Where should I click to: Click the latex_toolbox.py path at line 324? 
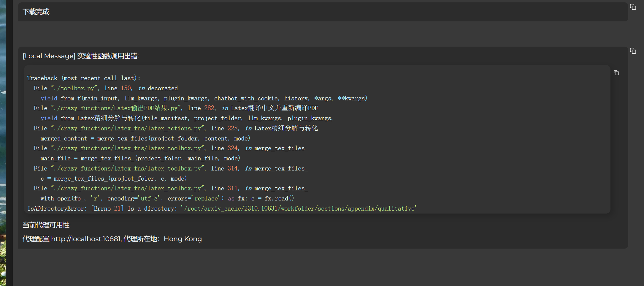point(128,148)
